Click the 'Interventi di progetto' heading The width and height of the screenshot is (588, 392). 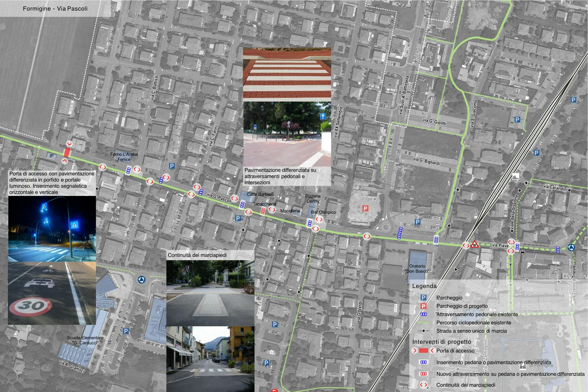(442, 342)
